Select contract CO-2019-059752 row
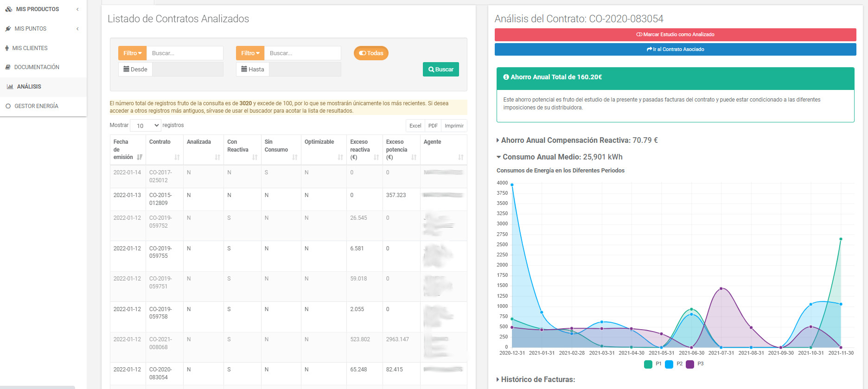The image size is (868, 389). tap(288, 226)
